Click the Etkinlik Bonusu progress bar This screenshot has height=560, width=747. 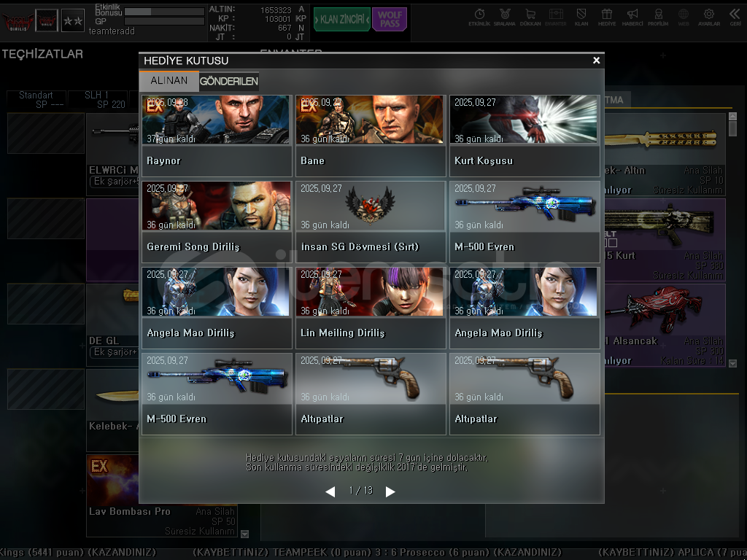tap(164, 12)
